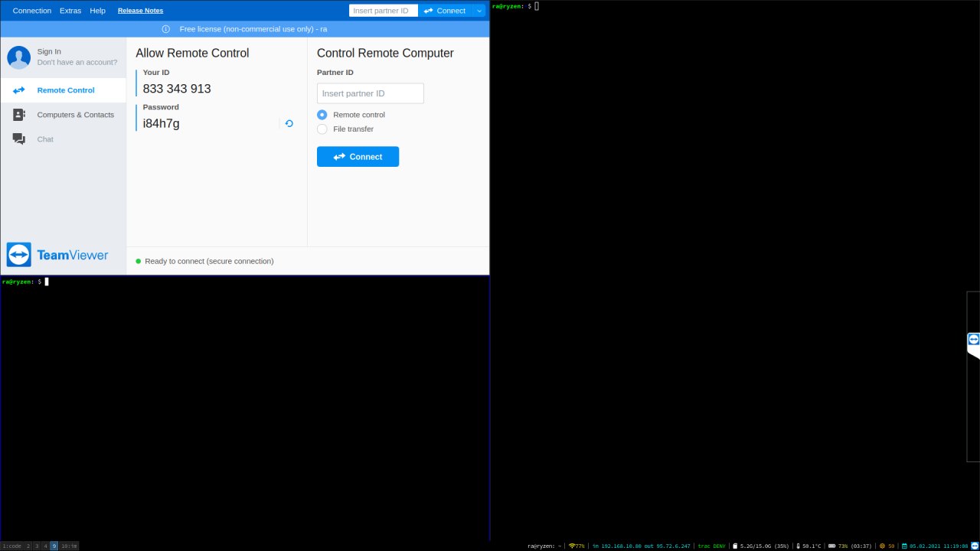Open the Extras menu
This screenshot has width=980, height=551.
click(x=70, y=11)
